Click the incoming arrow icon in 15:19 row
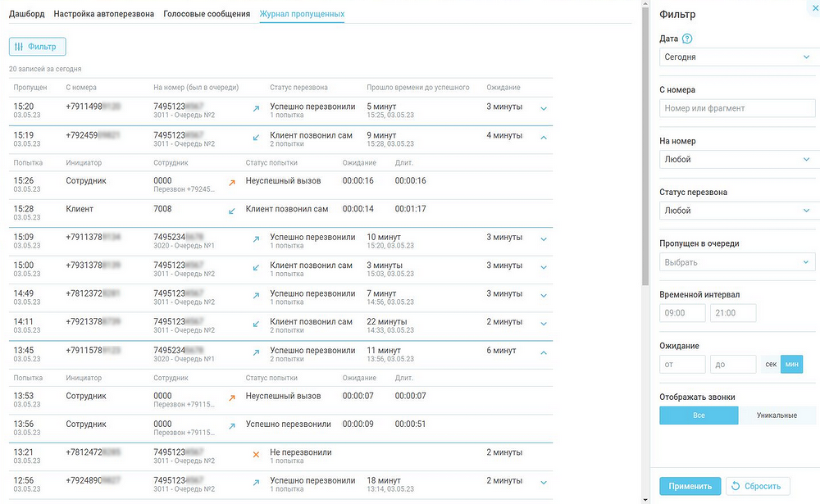This screenshot has width=820, height=504. [x=256, y=138]
